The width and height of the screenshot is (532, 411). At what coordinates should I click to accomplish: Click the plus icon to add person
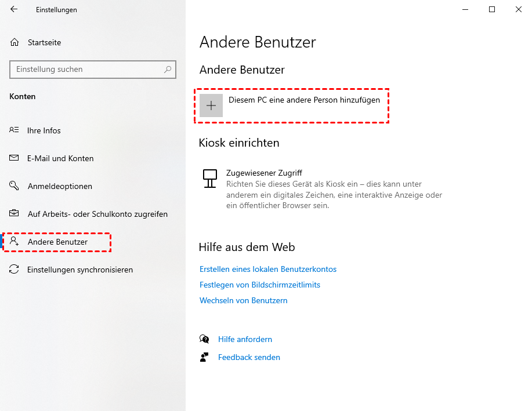click(211, 106)
